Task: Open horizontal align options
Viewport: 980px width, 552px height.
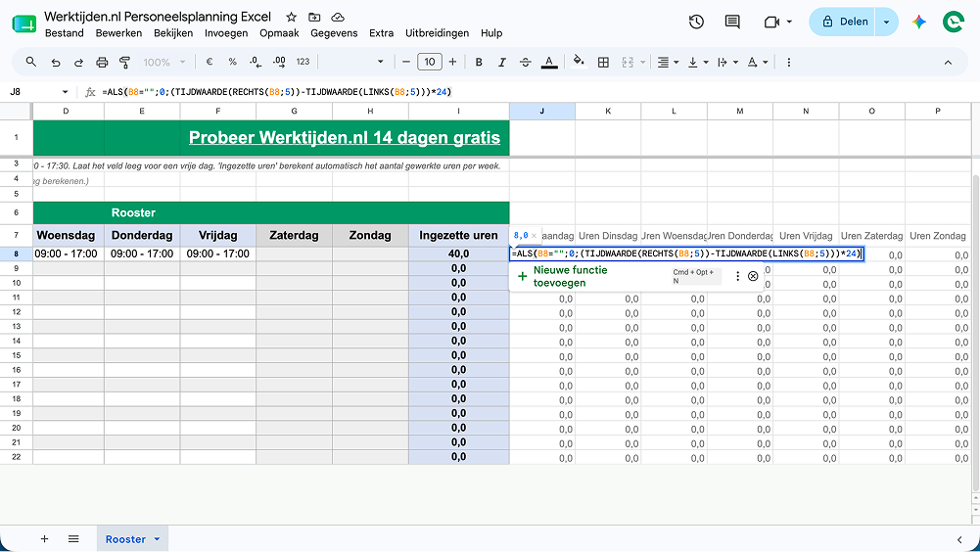Action: pos(668,62)
